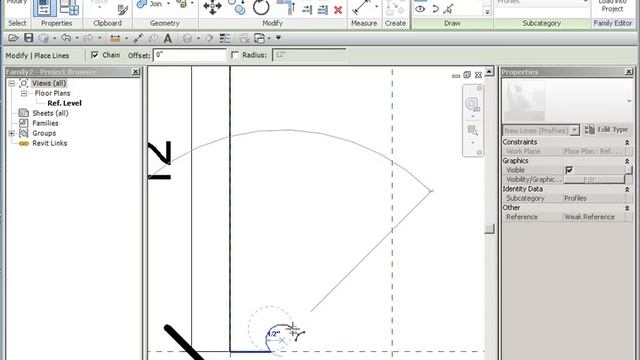Enable the Radius checkbox
The image size is (640, 360).
point(235,55)
